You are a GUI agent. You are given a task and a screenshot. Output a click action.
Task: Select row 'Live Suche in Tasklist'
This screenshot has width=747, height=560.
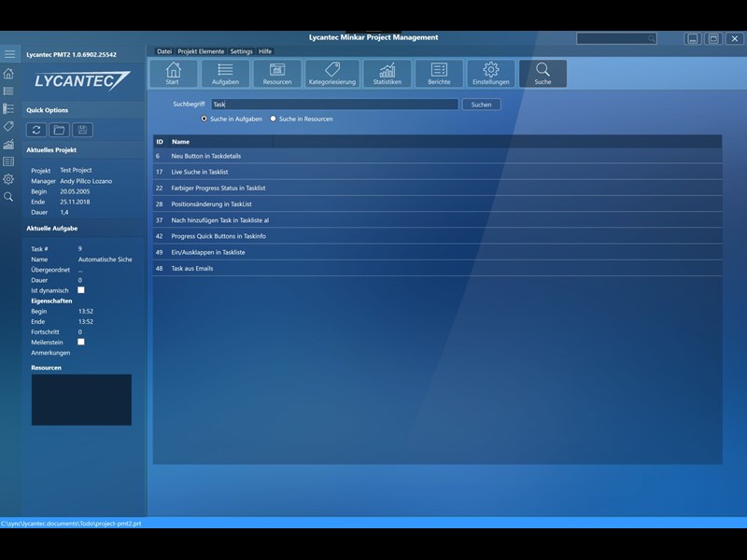click(437, 172)
